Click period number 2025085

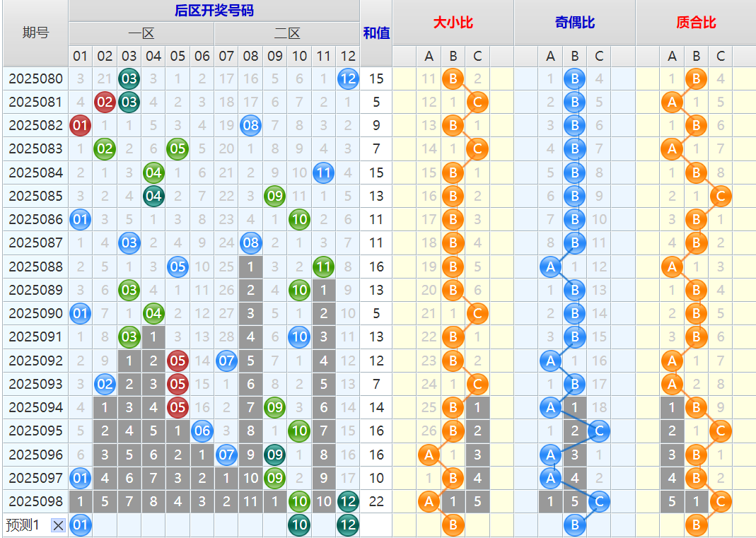pyautogui.click(x=35, y=197)
